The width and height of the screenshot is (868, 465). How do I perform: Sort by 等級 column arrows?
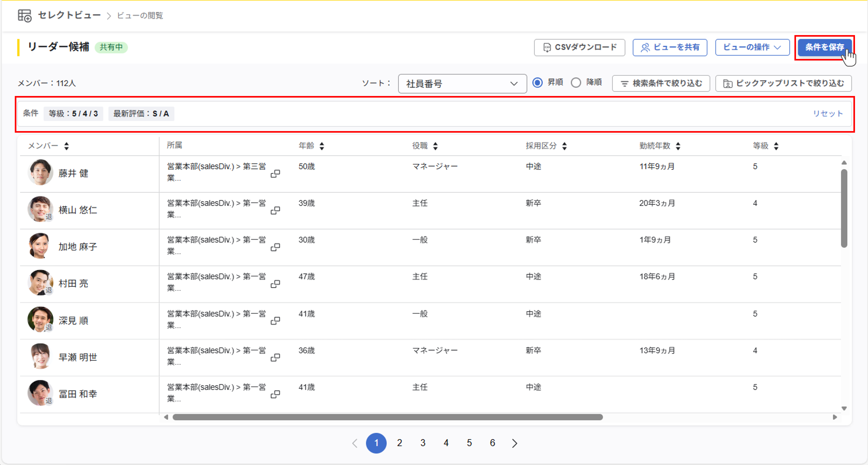[x=776, y=146]
